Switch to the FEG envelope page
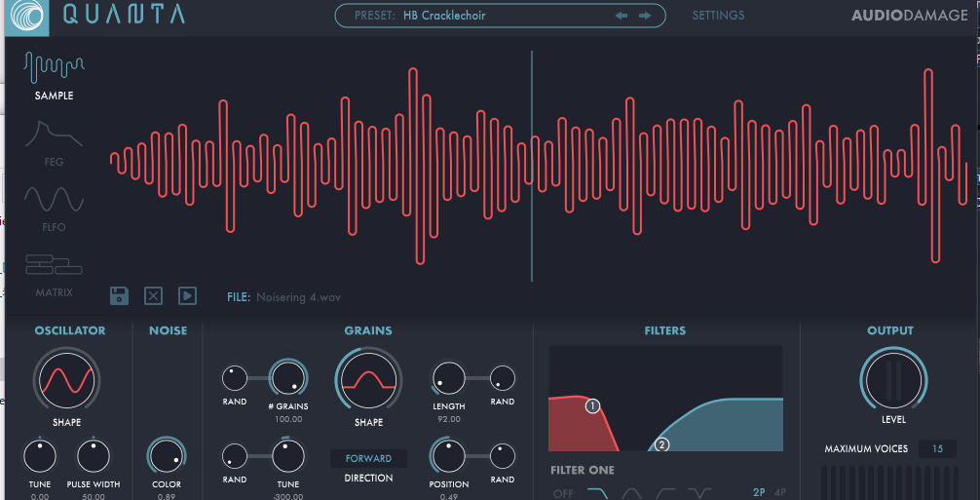Image resolution: width=980 pixels, height=500 pixels. click(54, 143)
